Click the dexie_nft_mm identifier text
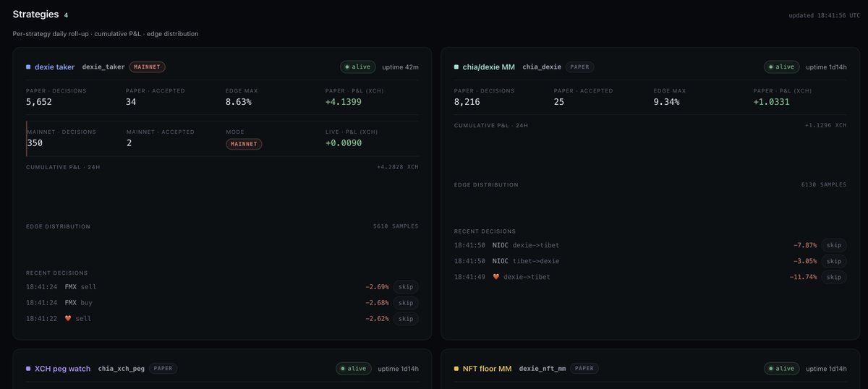The image size is (868, 389). pos(542,369)
